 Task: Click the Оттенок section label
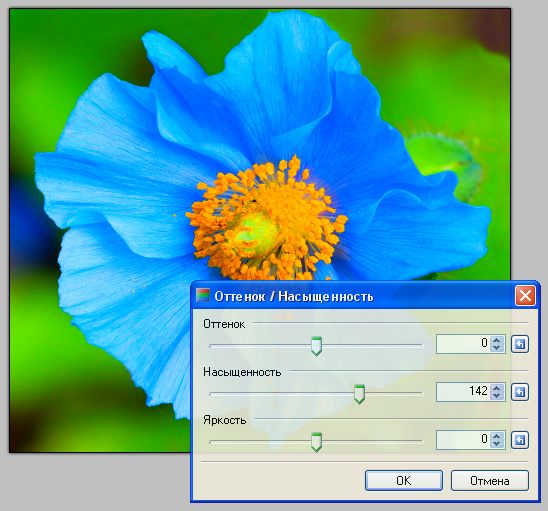(224, 324)
